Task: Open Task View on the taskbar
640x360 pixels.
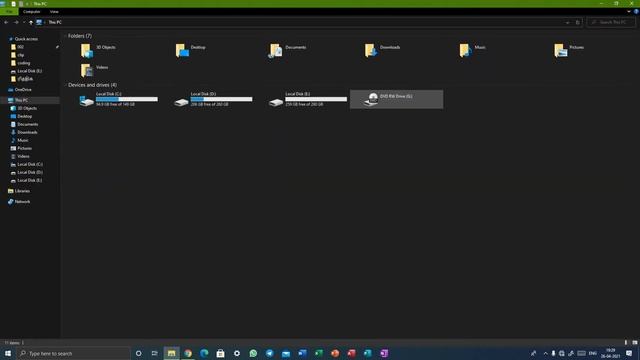Action: coord(154,353)
